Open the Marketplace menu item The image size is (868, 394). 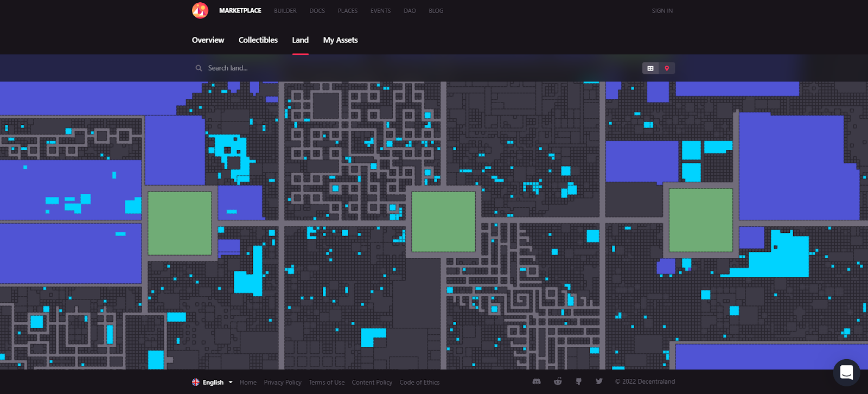pyautogui.click(x=240, y=11)
